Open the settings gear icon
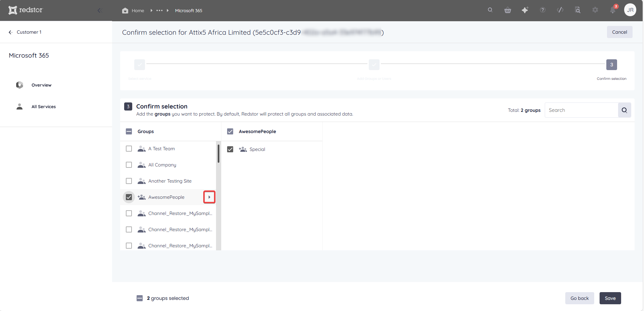The width and height of the screenshot is (644, 311). [x=595, y=10]
